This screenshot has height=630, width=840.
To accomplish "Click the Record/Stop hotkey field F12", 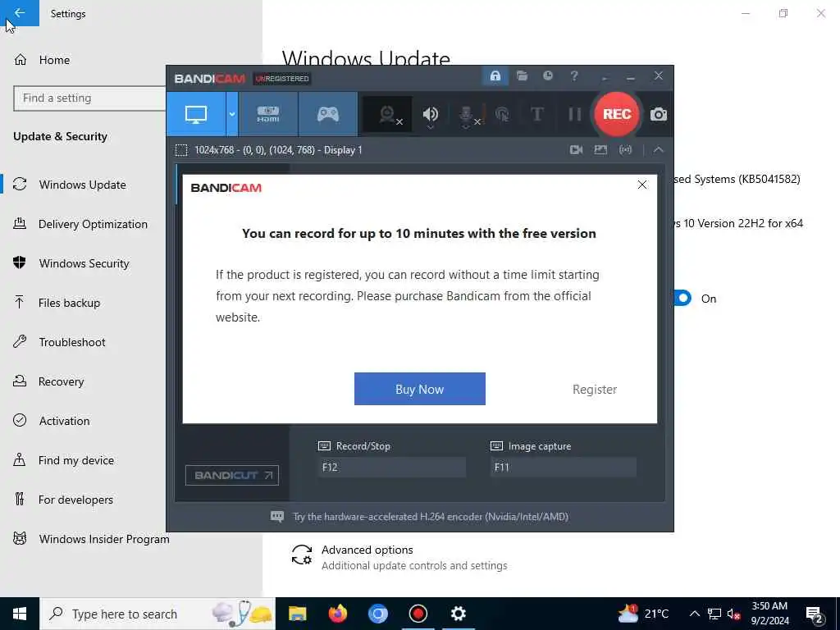I will click(x=391, y=467).
